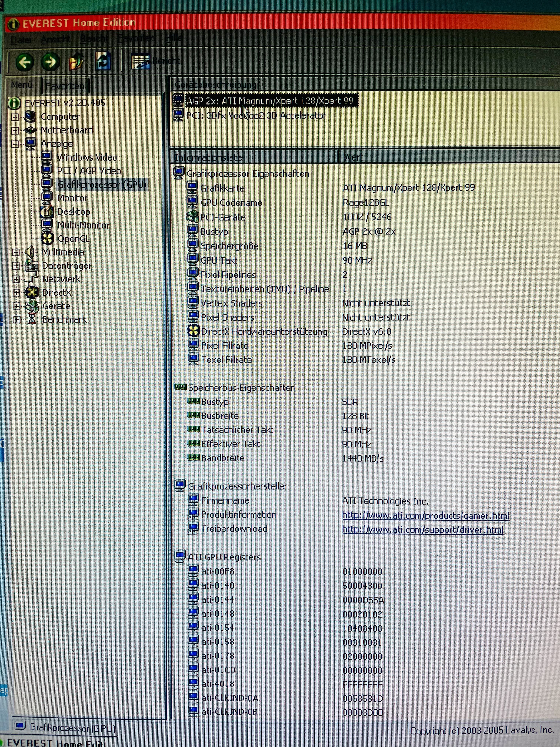Click the folder Up-level toolbar icon
Screen dimensions: 560x747
coord(76,62)
